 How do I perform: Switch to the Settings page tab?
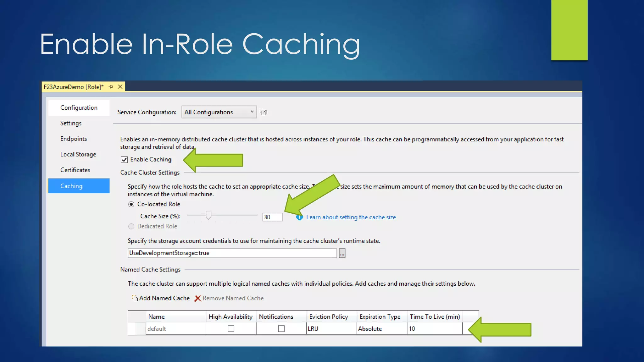click(71, 123)
